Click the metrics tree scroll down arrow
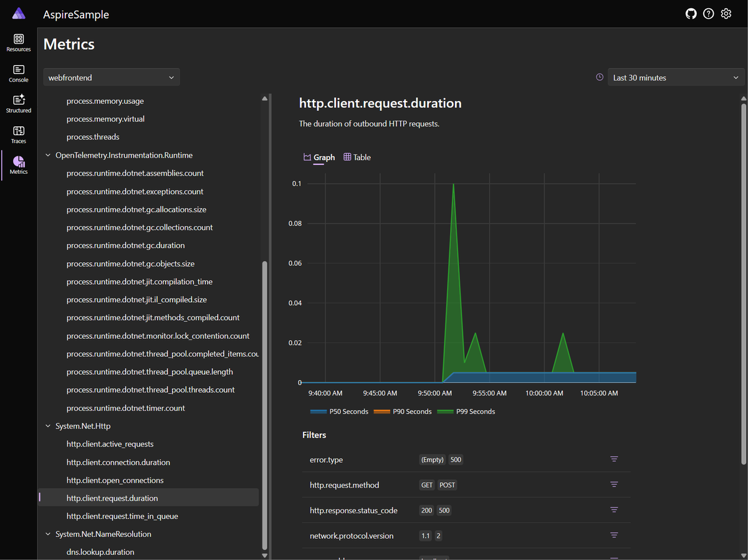The width and height of the screenshot is (748, 560). pos(264,555)
